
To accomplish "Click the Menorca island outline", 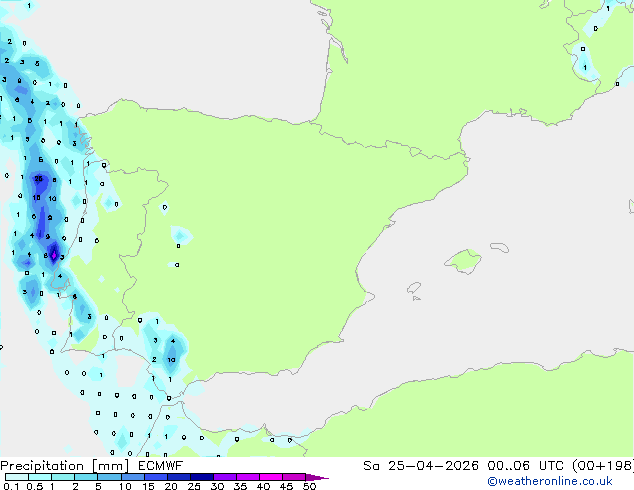I will (500, 247).
